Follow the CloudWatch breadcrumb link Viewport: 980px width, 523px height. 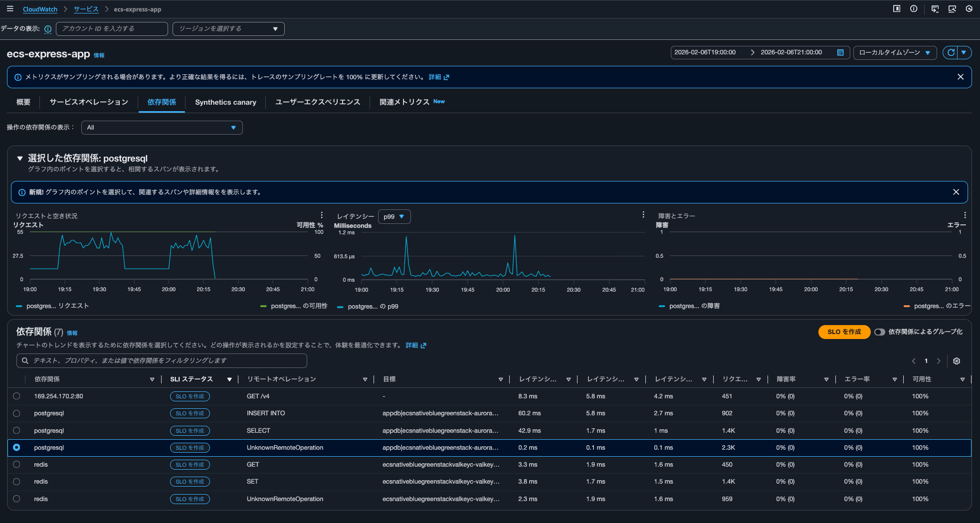[40, 8]
